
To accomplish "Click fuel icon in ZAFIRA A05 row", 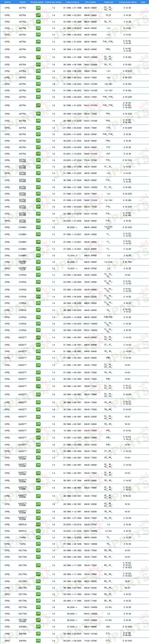I will (x=38, y=627).
